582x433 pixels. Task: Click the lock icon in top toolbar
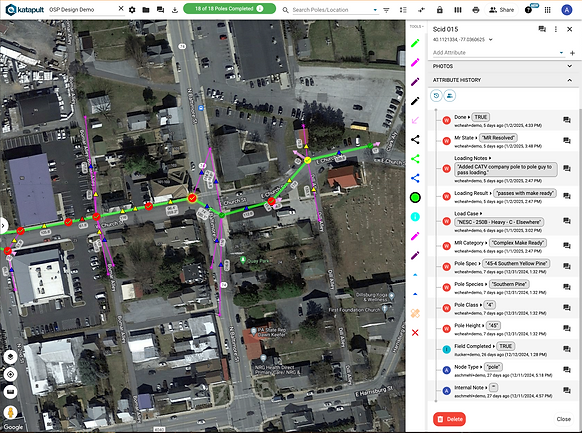pos(439,10)
